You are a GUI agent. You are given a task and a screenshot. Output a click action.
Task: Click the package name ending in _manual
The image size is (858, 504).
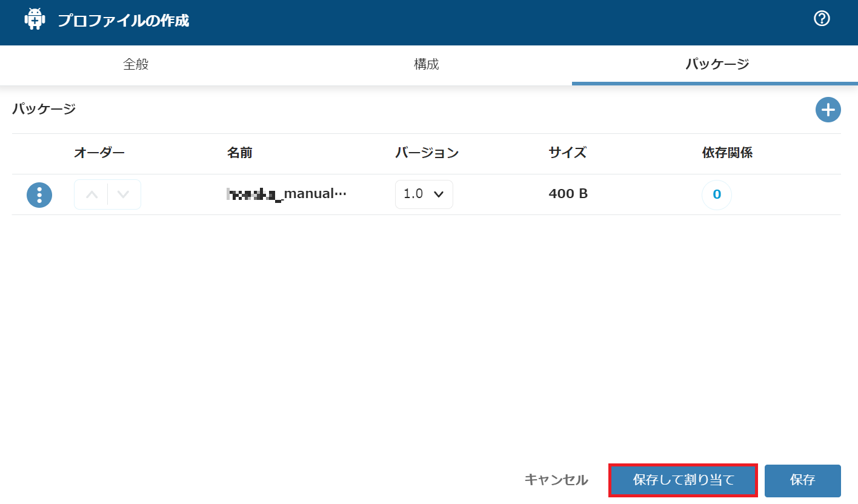pyautogui.click(x=287, y=194)
